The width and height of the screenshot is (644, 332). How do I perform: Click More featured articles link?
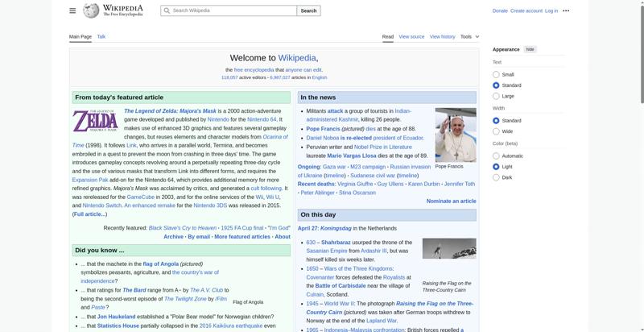pyautogui.click(x=242, y=237)
